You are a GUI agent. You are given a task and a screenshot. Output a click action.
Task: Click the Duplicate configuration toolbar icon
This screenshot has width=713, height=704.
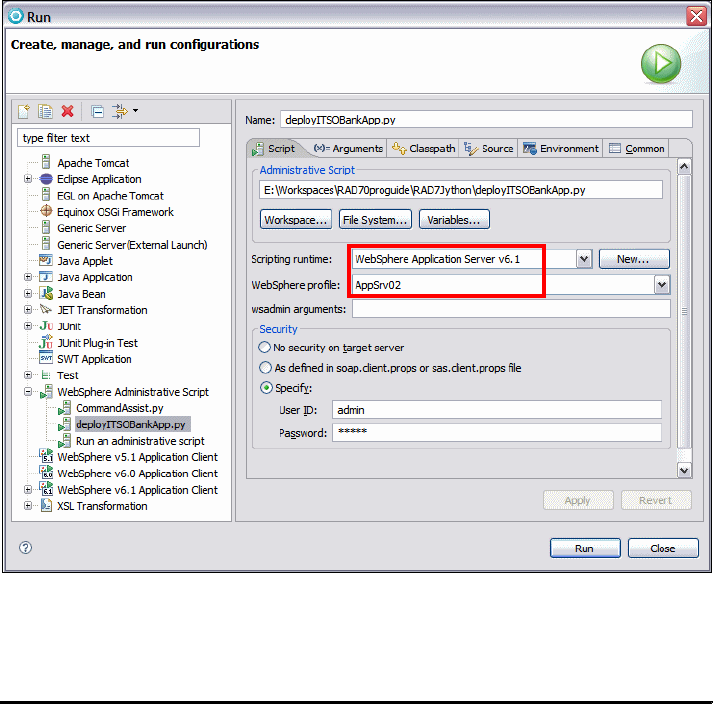coord(45,111)
